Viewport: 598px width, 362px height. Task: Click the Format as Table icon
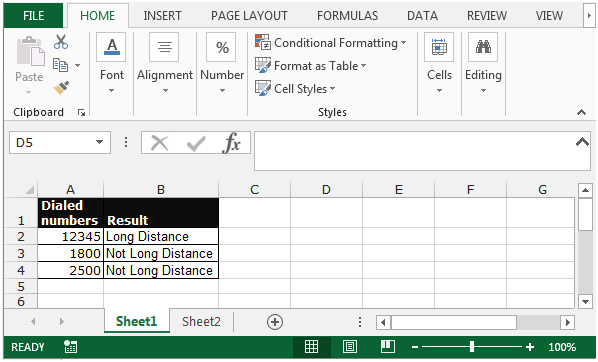(x=263, y=65)
